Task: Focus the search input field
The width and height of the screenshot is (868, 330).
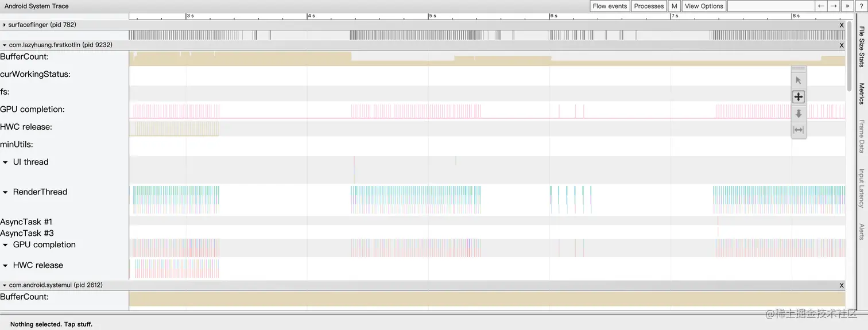Action: [771, 6]
